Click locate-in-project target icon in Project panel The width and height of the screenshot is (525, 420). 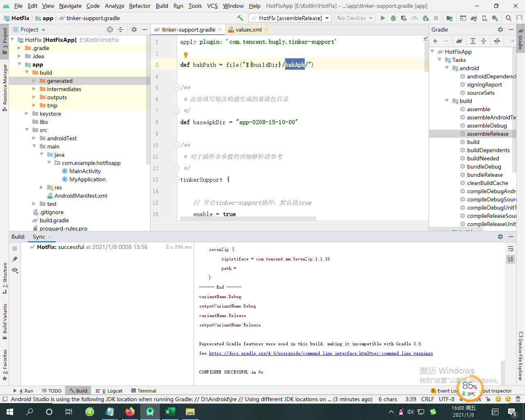tap(110, 30)
